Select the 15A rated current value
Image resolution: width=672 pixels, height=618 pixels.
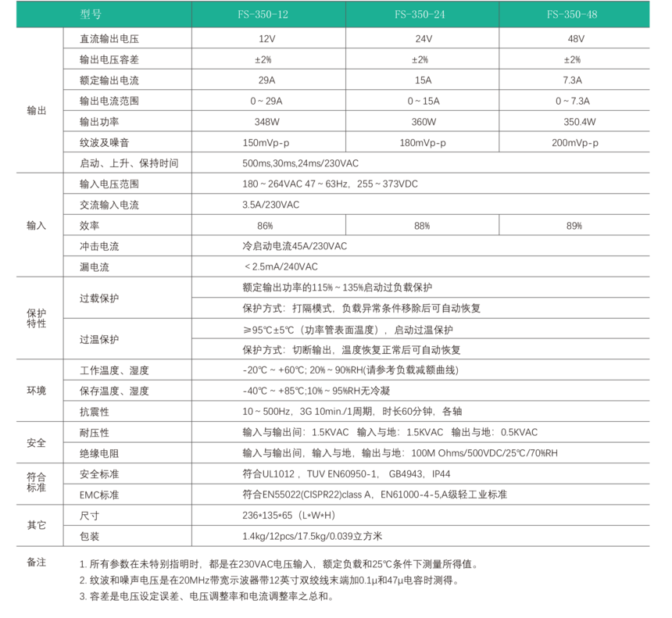423,80
